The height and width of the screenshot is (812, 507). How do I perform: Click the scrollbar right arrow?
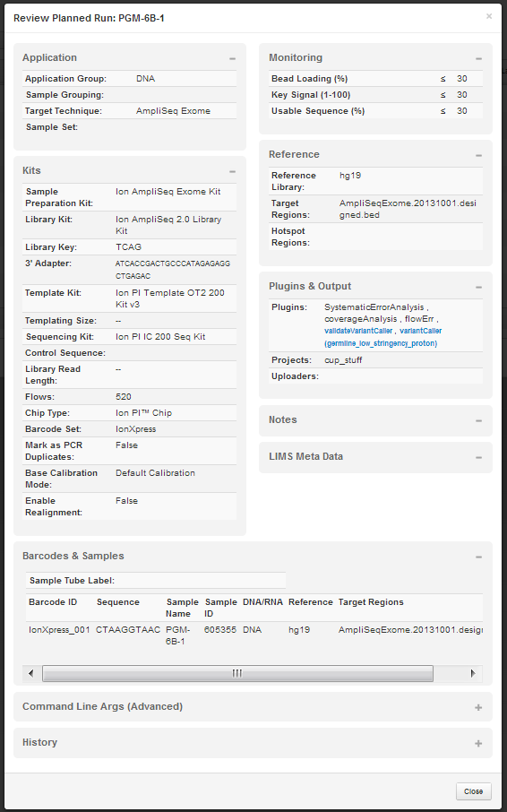(x=472, y=673)
